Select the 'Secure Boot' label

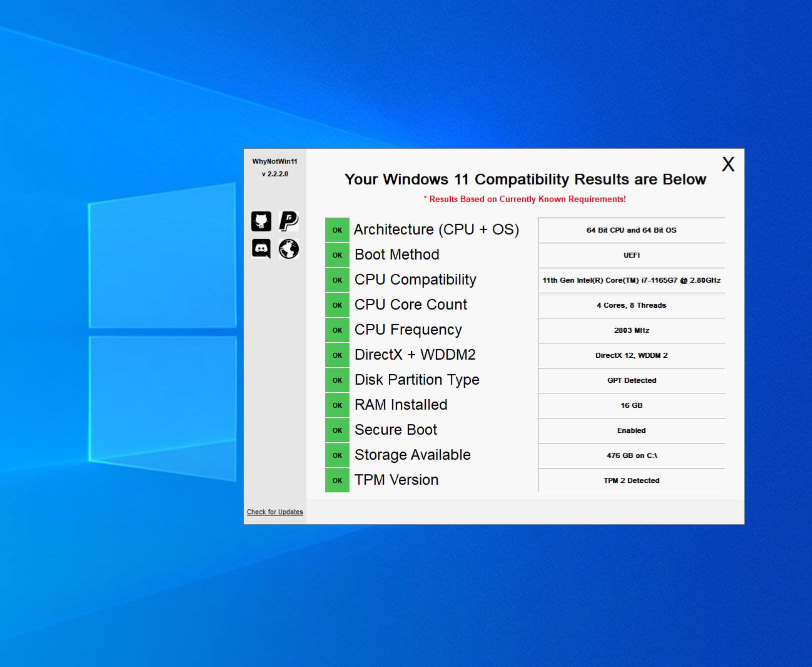click(396, 430)
